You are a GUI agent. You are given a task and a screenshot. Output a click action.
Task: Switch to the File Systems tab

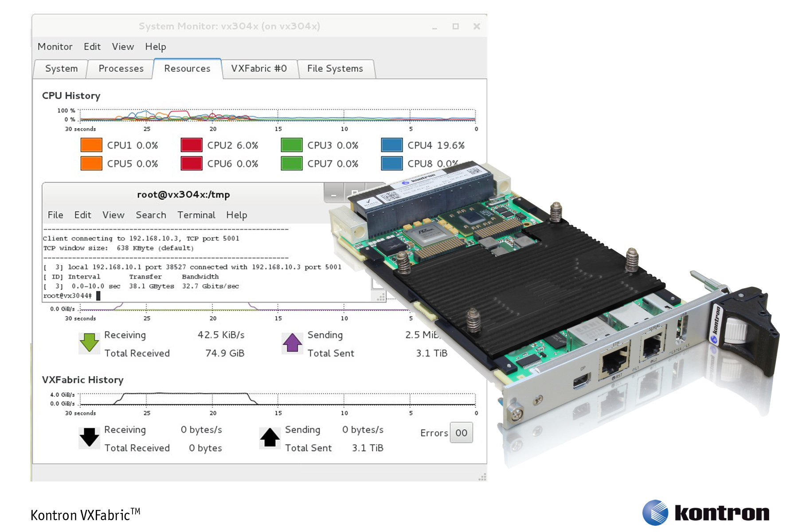335,69
